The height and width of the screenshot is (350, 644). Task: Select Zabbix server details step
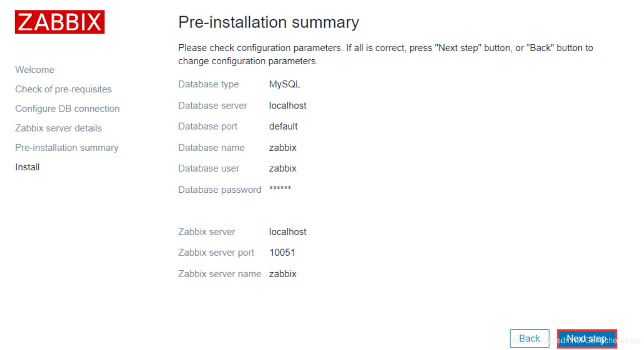[x=58, y=128]
